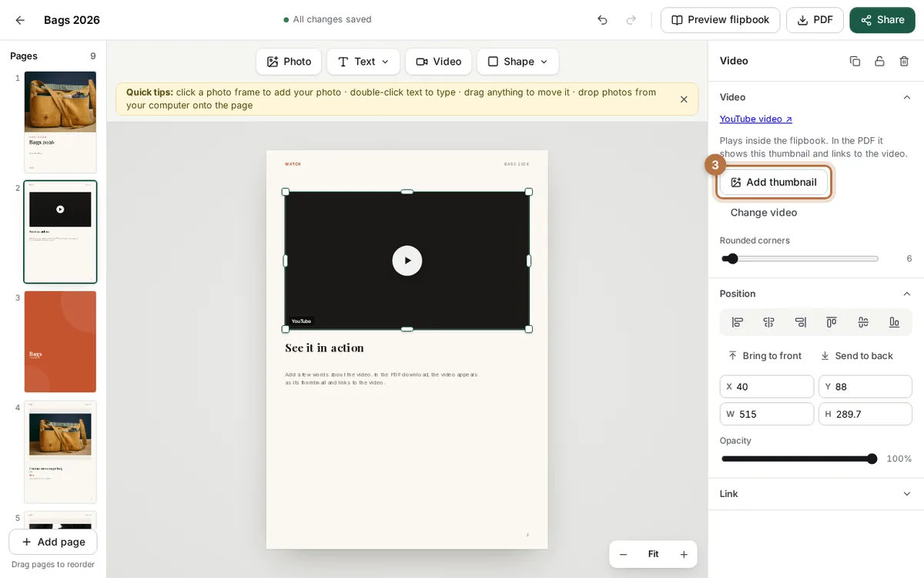Bring the video to front
Viewport: 924px width, 578px height.
(x=765, y=355)
